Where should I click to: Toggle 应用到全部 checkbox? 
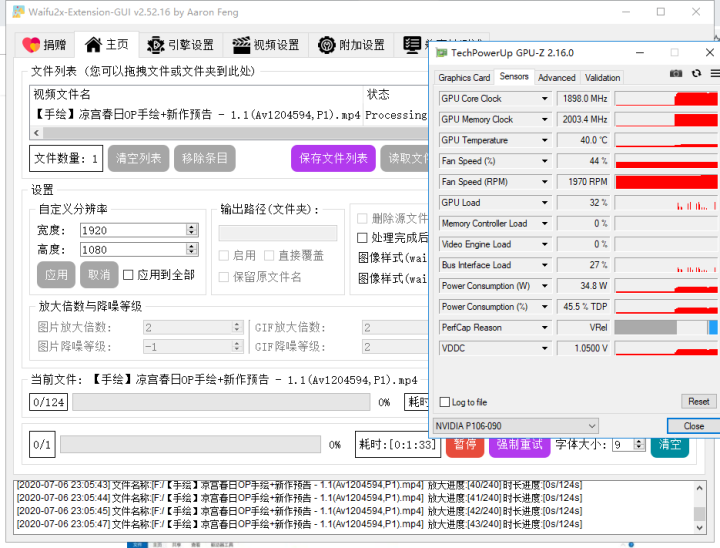coord(128,275)
